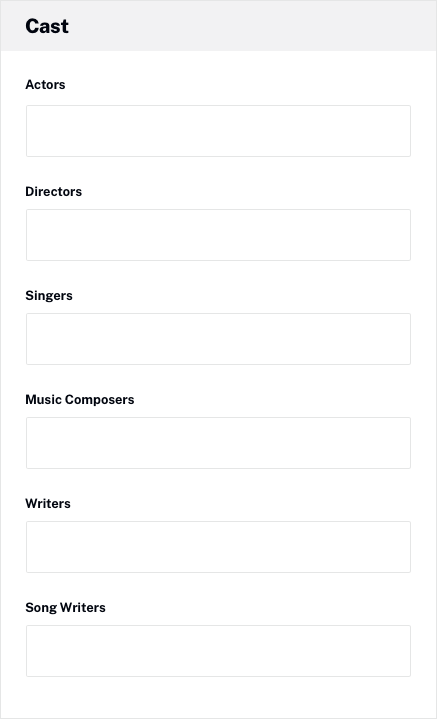Set focus on field below Singers label

click(218, 339)
